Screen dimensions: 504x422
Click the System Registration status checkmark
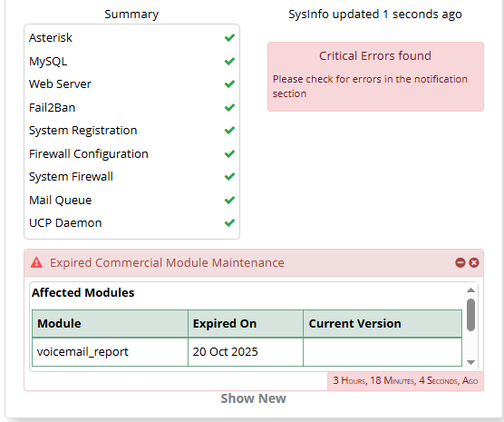(229, 131)
